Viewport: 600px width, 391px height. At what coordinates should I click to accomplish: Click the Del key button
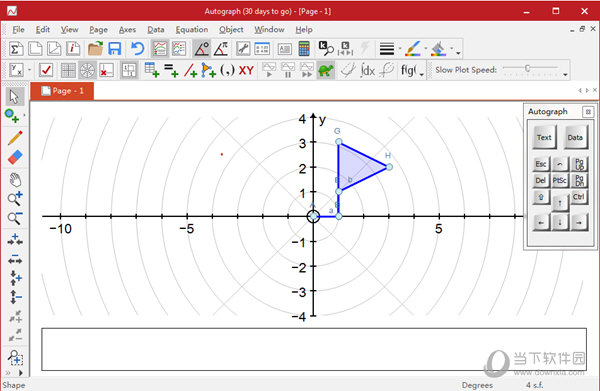point(541,180)
